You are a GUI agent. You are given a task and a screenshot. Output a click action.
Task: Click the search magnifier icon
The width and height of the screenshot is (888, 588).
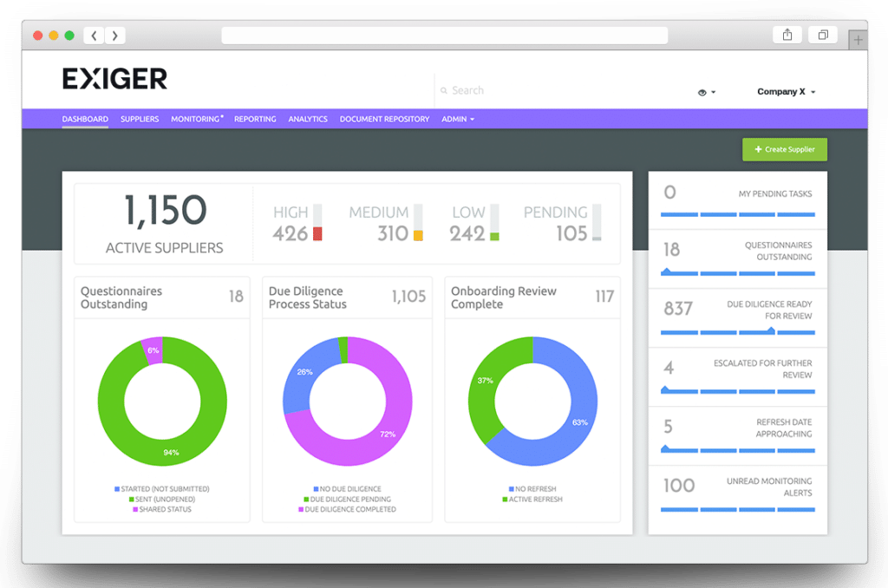point(444,91)
